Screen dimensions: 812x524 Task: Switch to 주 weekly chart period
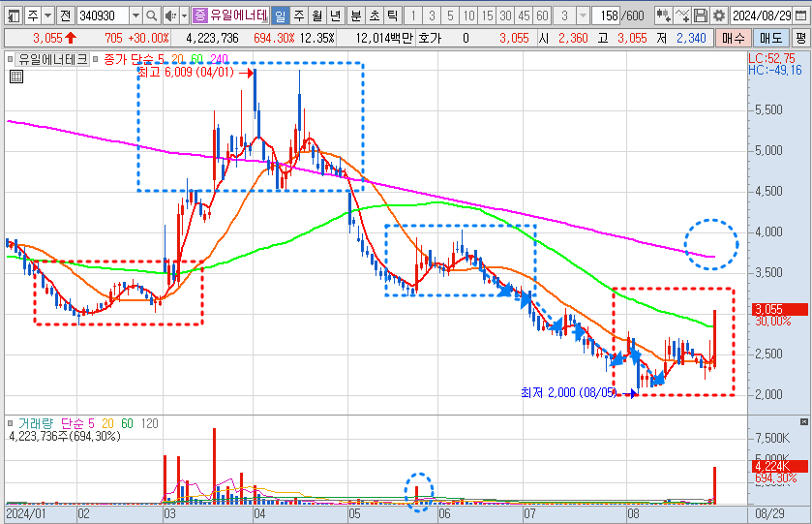point(299,16)
